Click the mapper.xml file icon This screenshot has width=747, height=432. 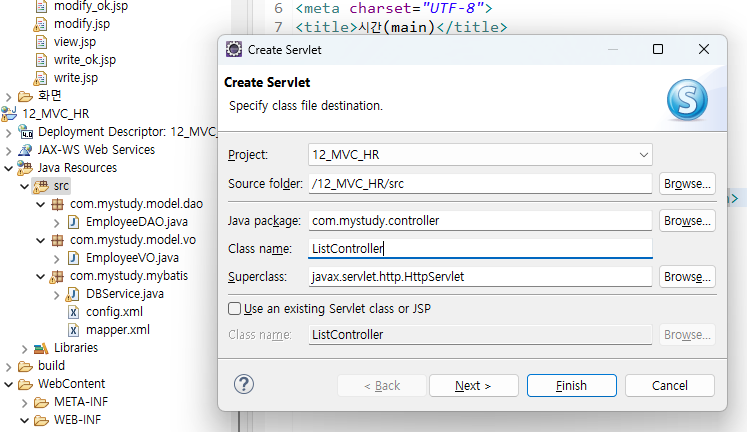tap(73, 330)
